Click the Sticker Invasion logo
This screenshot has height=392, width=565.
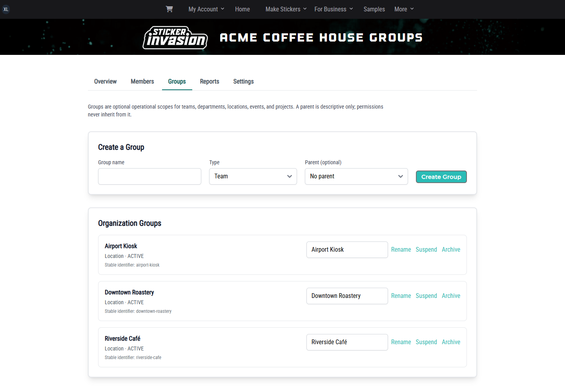click(175, 38)
